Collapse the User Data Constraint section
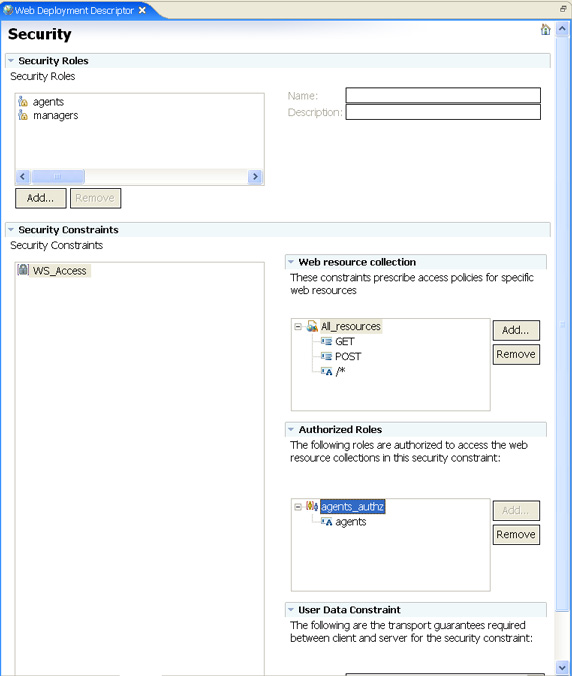 coord(291,610)
